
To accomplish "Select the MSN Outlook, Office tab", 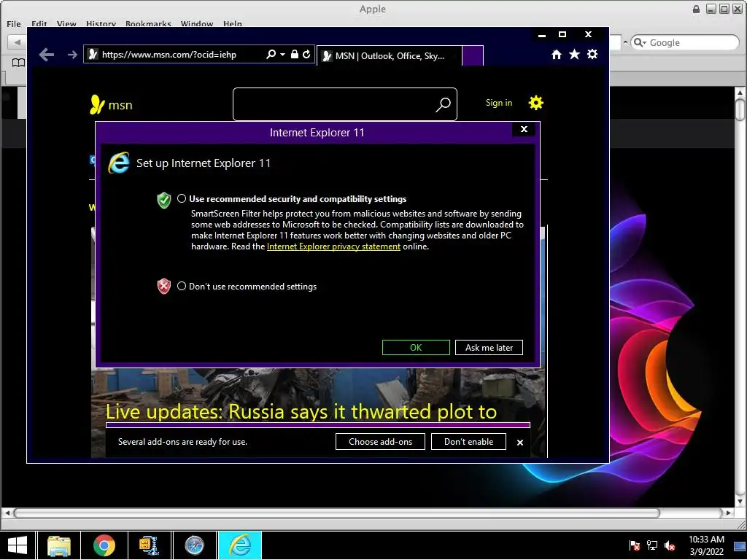I will pos(390,55).
